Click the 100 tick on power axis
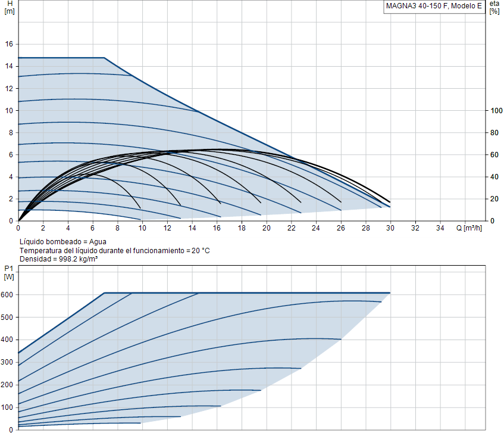Image resolution: width=504 pixels, height=442 pixels. pyautogui.click(x=7, y=407)
